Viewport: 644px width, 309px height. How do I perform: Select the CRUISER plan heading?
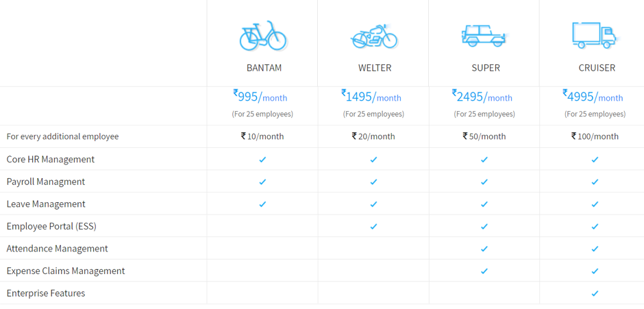[x=597, y=69]
